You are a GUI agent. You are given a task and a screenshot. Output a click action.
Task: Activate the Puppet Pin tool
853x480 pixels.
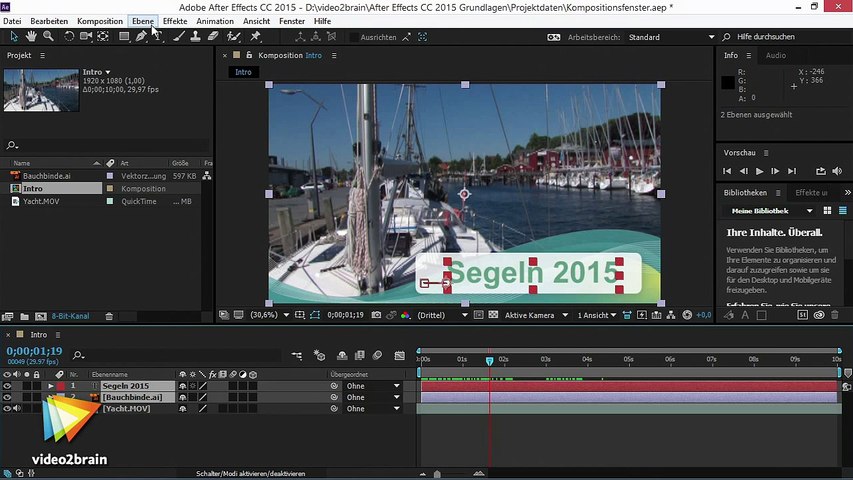pos(256,36)
